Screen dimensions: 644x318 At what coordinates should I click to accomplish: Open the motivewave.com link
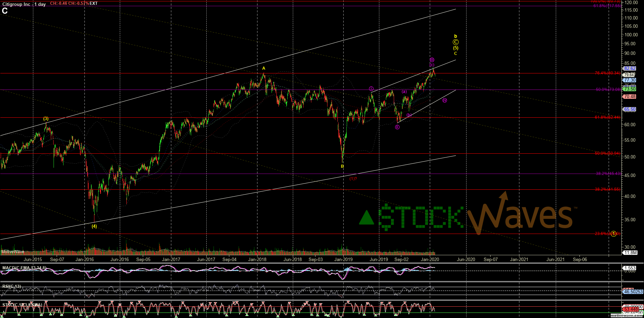click(x=626, y=316)
